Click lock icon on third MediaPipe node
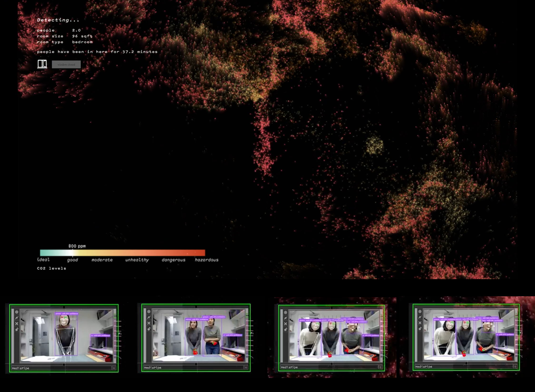The width and height of the screenshot is (535, 392). point(286,329)
